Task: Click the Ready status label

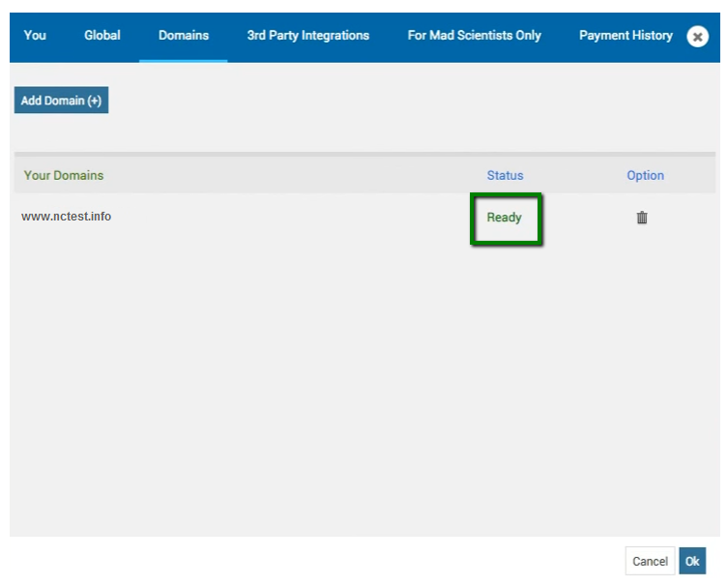Action: pyautogui.click(x=505, y=218)
